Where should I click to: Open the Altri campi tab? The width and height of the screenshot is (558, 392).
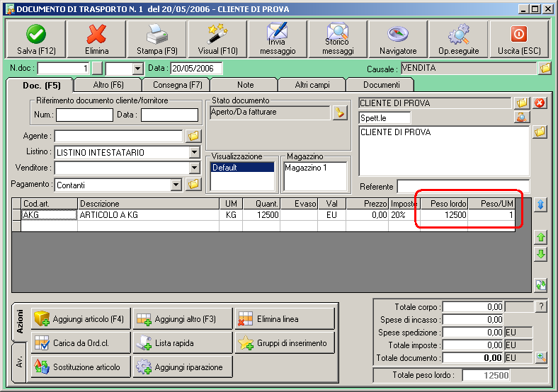(312, 85)
